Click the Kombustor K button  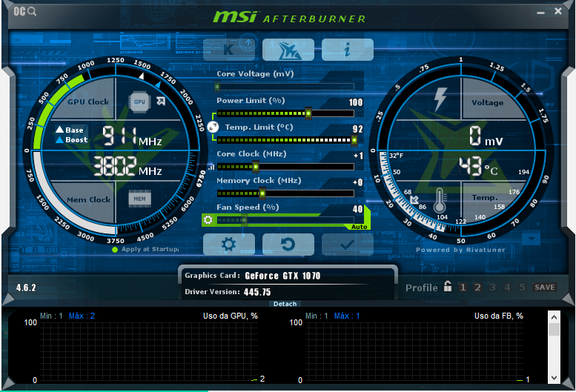coord(229,50)
